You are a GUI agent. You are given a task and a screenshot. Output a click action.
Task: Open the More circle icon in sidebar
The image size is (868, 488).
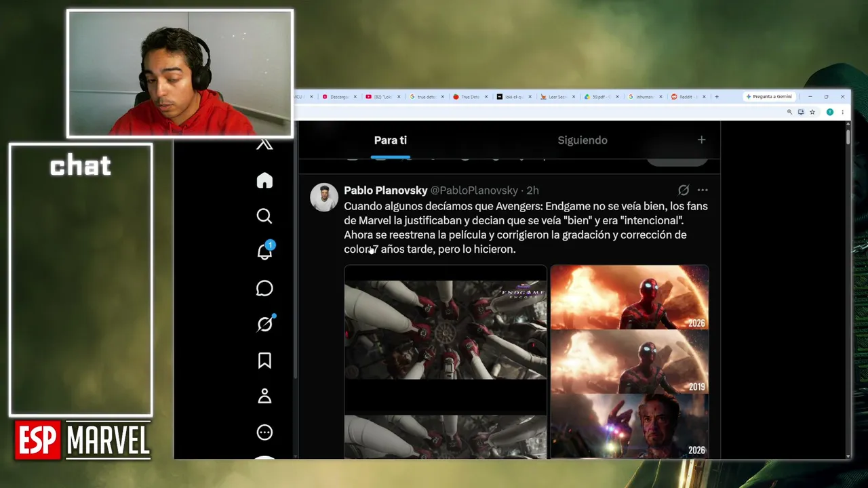tap(264, 432)
